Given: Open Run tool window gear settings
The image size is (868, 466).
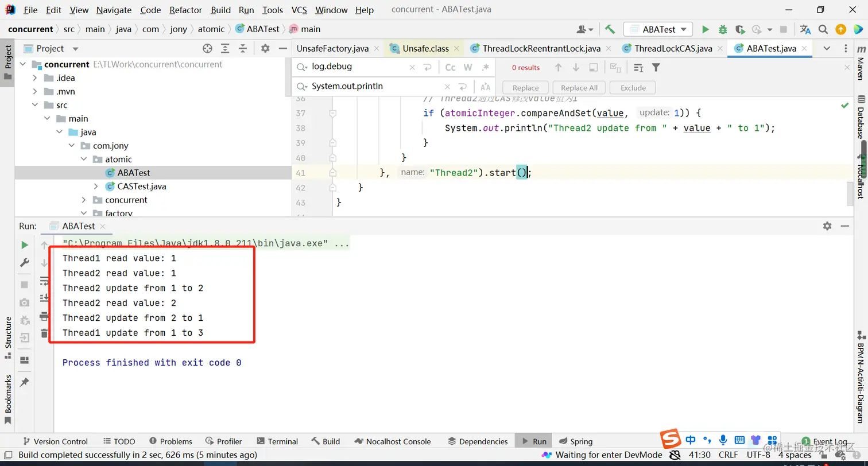Looking at the screenshot, I should (x=827, y=226).
